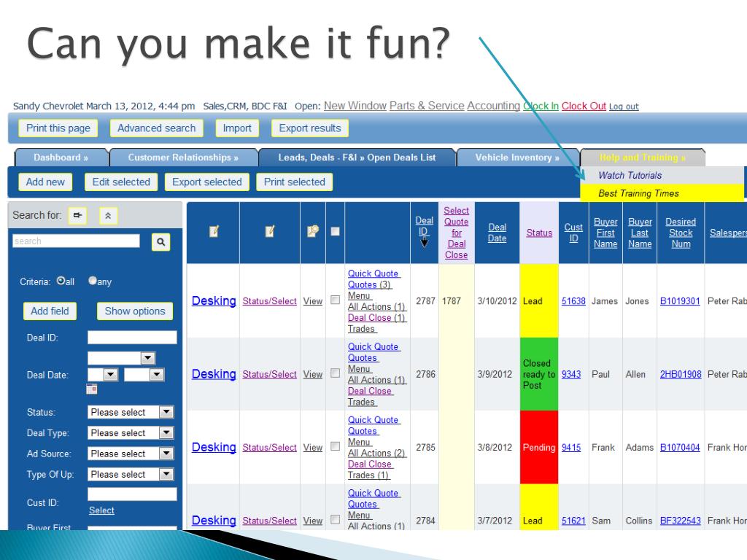Open the Status 'Please select' dropdown
The width and height of the screenshot is (747, 560).
pos(131,412)
